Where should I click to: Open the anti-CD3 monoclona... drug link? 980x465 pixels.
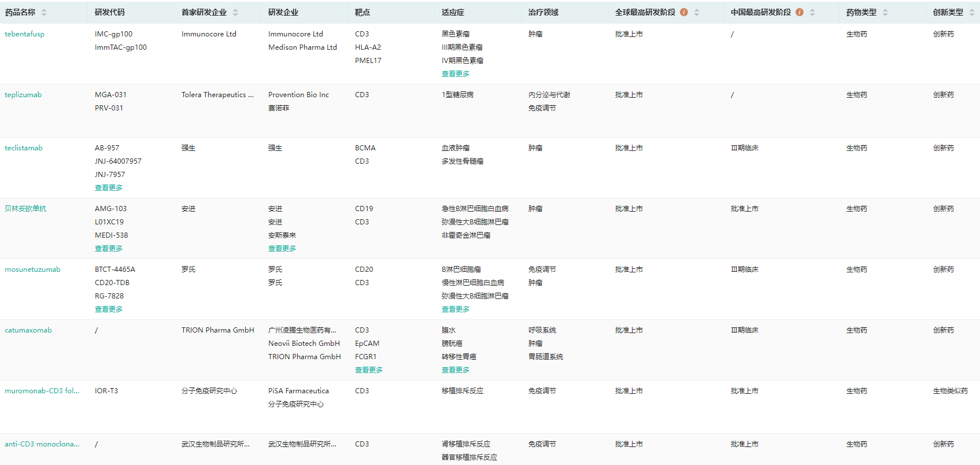(42, 444)
